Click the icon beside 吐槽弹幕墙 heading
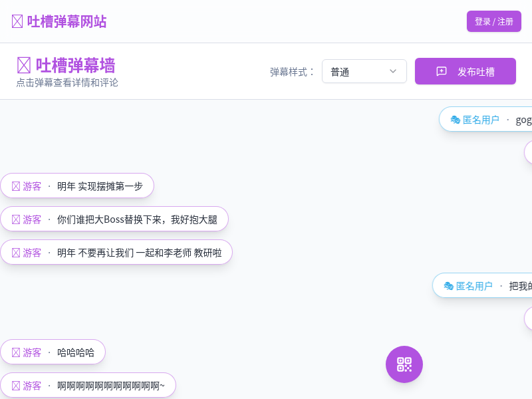The height and width of the screenshot is (399, 532). tap(24, 65)
